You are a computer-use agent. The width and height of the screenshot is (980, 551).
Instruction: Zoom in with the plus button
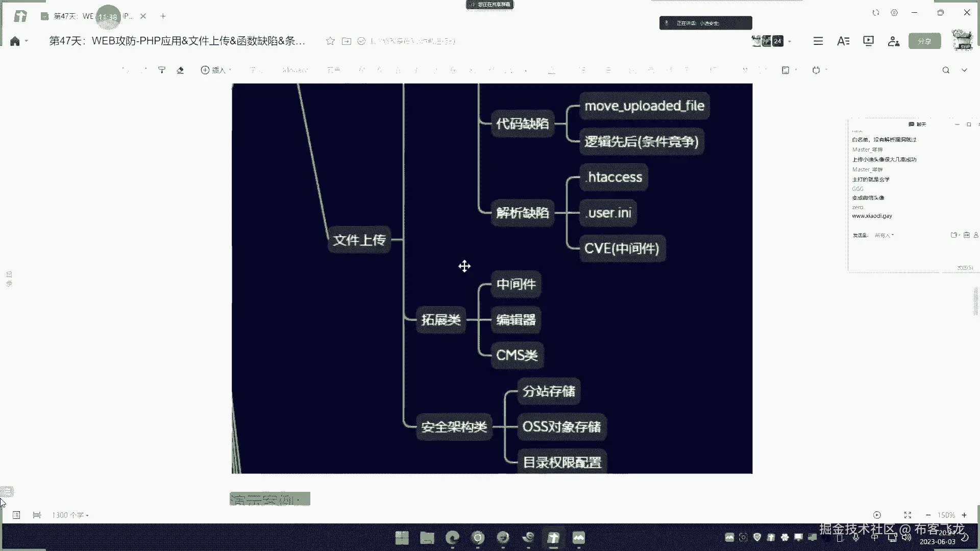point(964,515)
